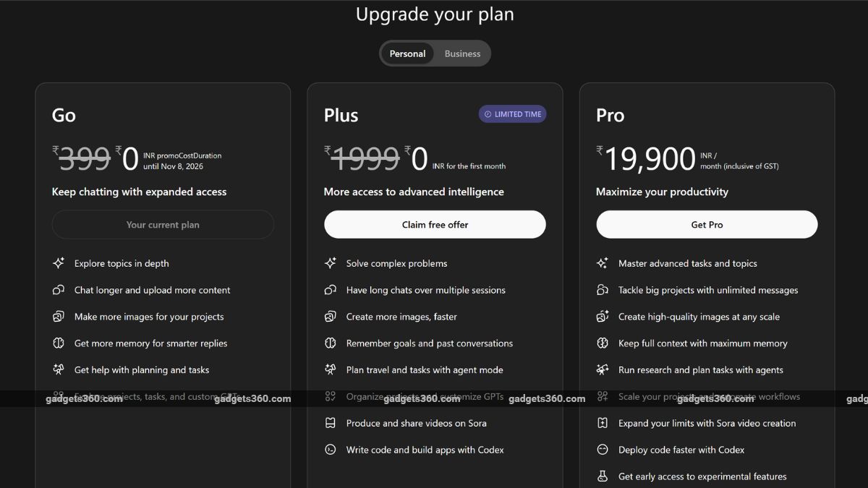
Task: Click the memory icon beside Remember goals
Action: tap(331, 343)
